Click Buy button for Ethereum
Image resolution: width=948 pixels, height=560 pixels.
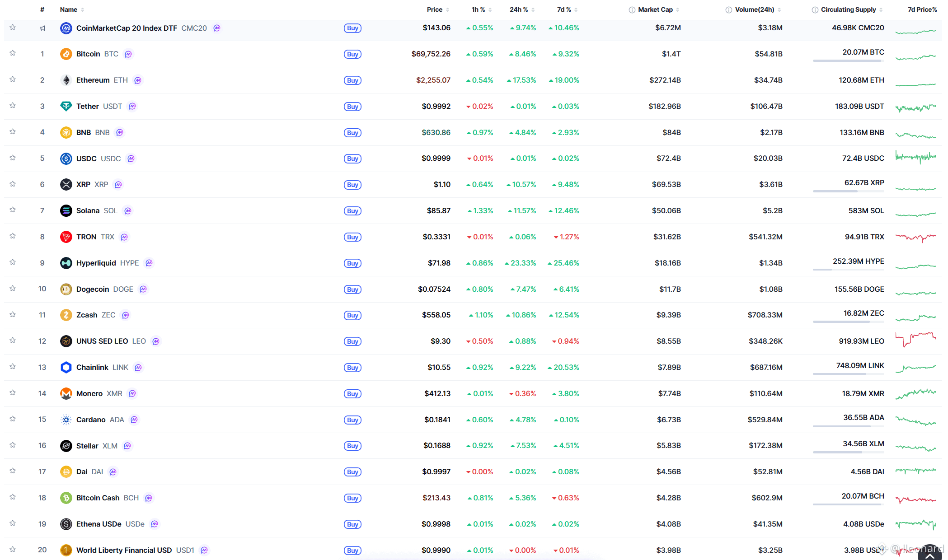point(352,80)
